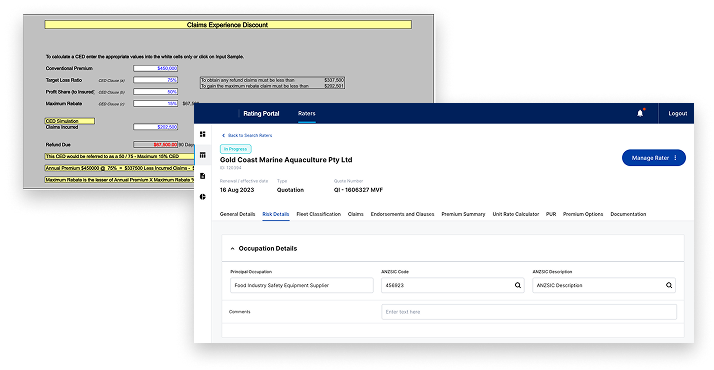Click the back arrow beside Back to Search Raters
The image size is (714, 370).
[x=223, y=136]
